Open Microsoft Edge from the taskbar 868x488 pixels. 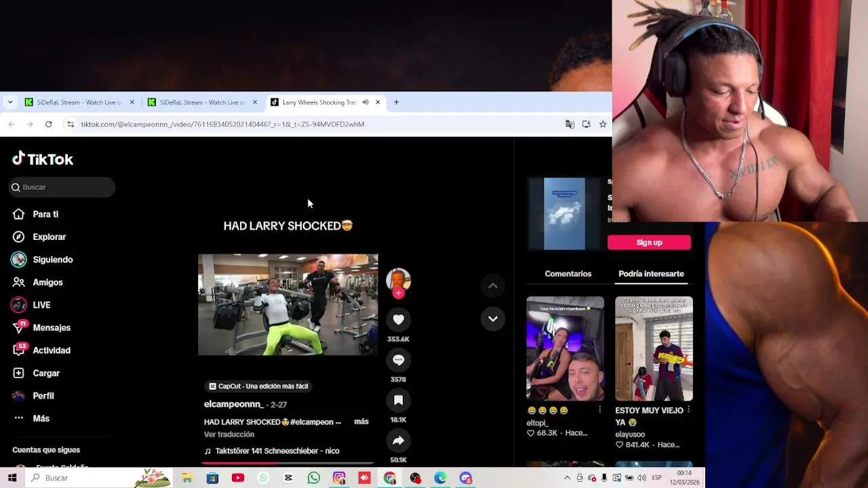[x=440, y=478]
